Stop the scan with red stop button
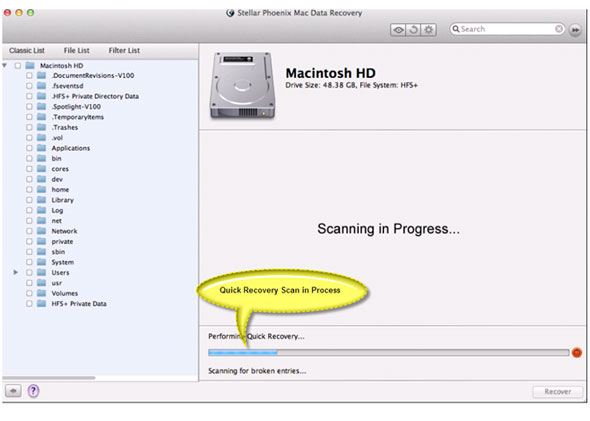This screenshot has height=421, width=590. coord(577,353)
